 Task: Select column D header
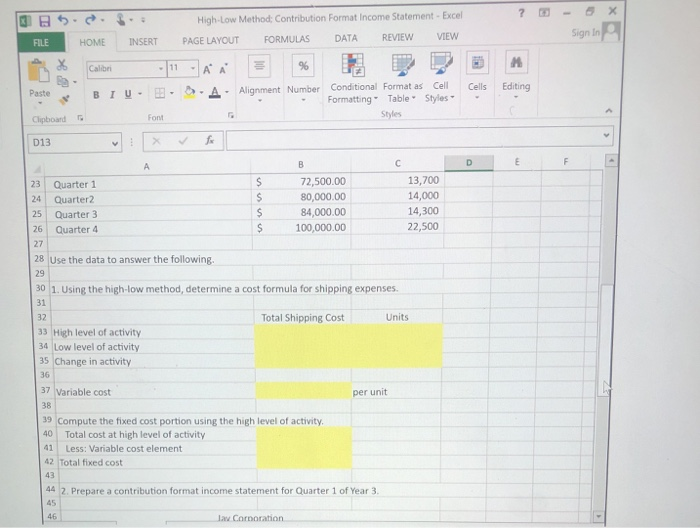click(469, 163)
